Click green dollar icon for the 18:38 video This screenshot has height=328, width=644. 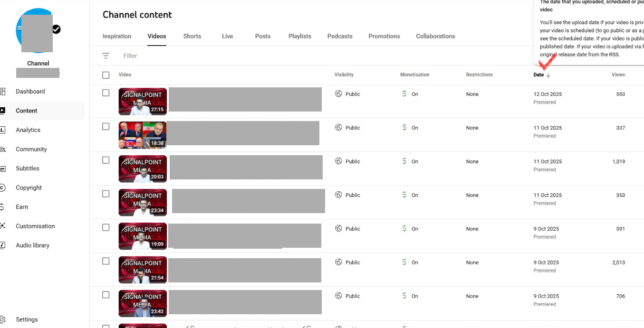pyautogui.click(x=404, y=128)
